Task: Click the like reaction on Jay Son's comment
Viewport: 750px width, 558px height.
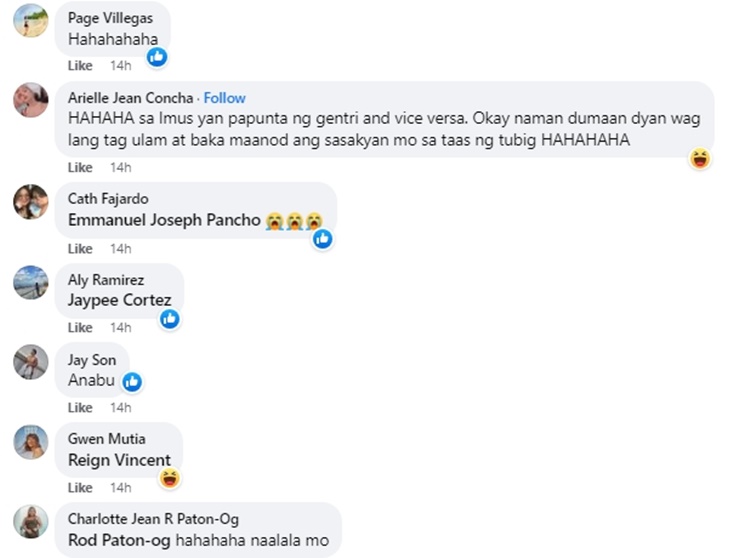Action: (132, 381)
